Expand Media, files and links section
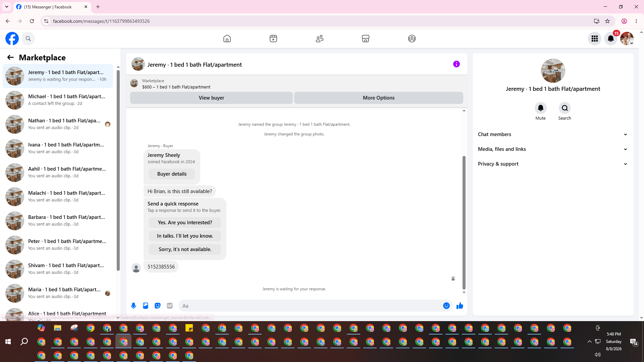Viewport: 644px width, 362px height. pyautogui.click(x=553, y=149)
